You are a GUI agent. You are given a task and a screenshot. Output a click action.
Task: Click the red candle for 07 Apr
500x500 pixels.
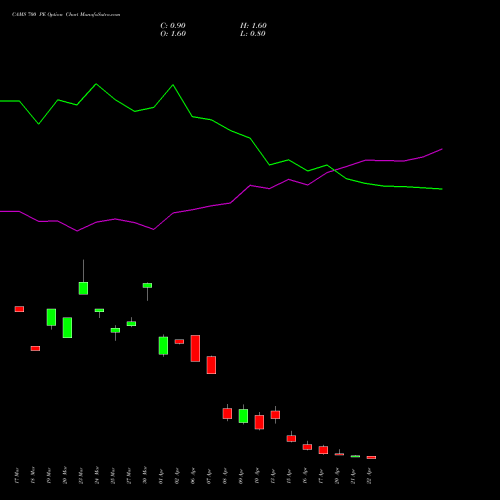point(211,365)
